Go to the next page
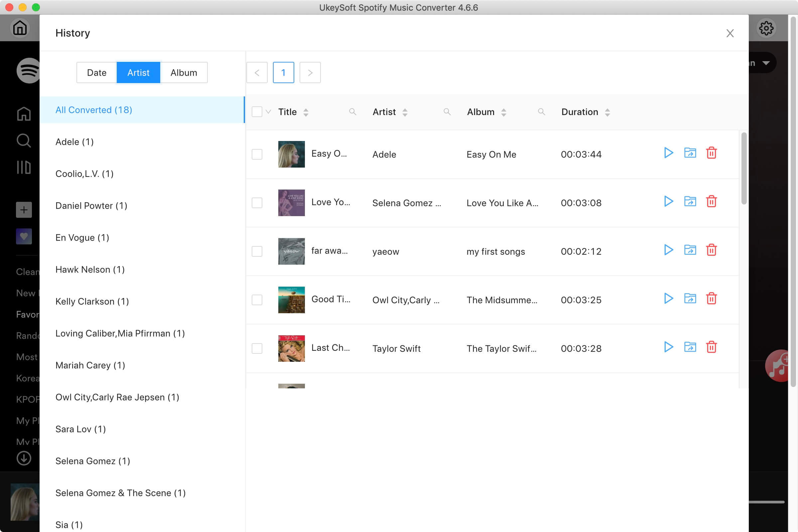The image size is (798, 532). coord(310,72)
